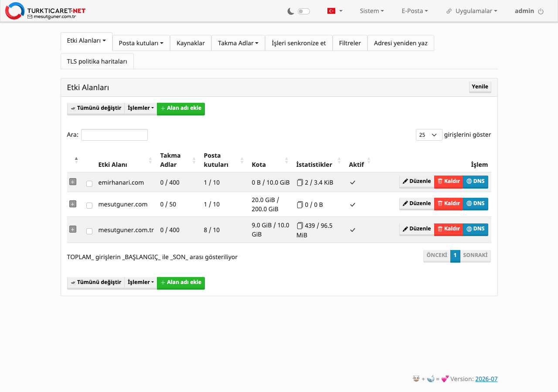Screen dimensions: 558x392
Task: Open the E-Posta menu
Action: (415, 11)
